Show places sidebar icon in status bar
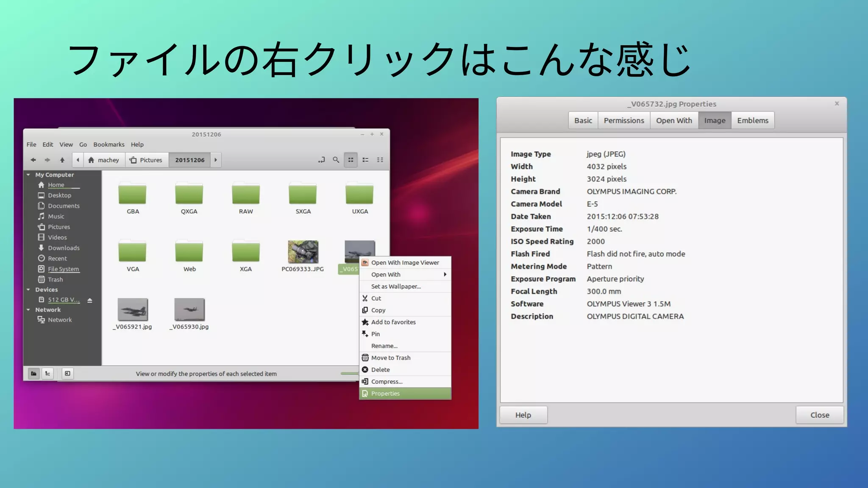The height and width of the screenshot is (488, 868). [x=33, y=373]
